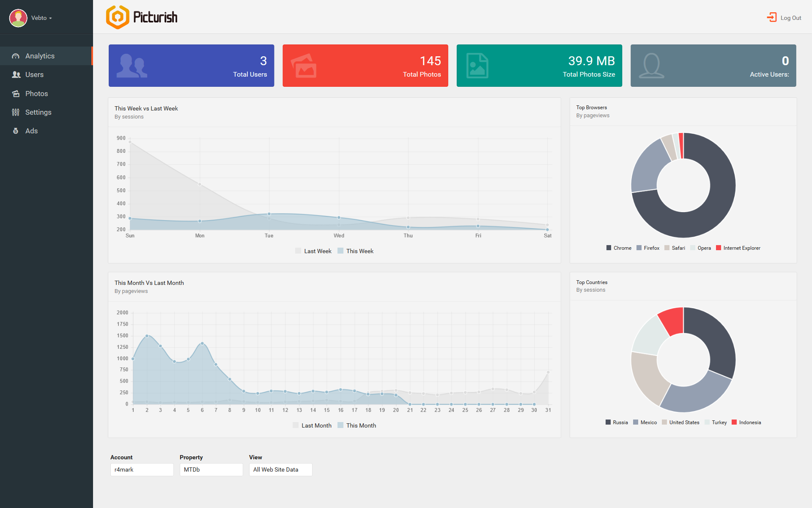This screenshot has height=508, width=812.
Task: Open the Property dropdown showing MTDb
Action: (x=211, y=469)
